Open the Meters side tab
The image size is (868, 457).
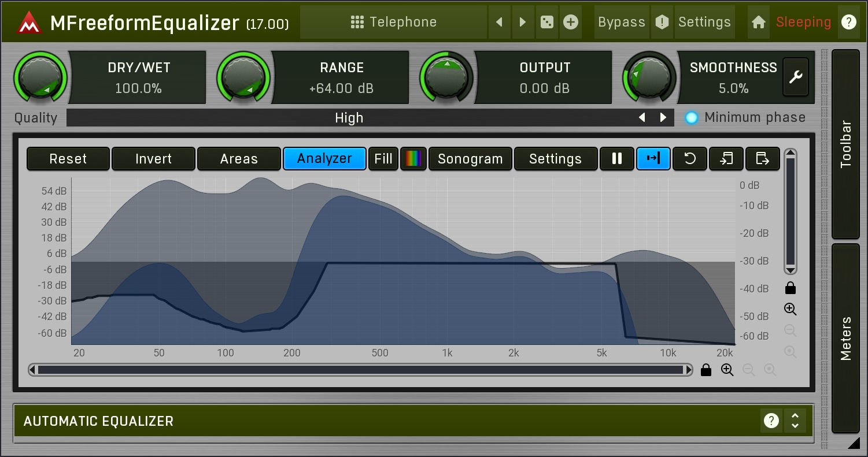(845, 338)
